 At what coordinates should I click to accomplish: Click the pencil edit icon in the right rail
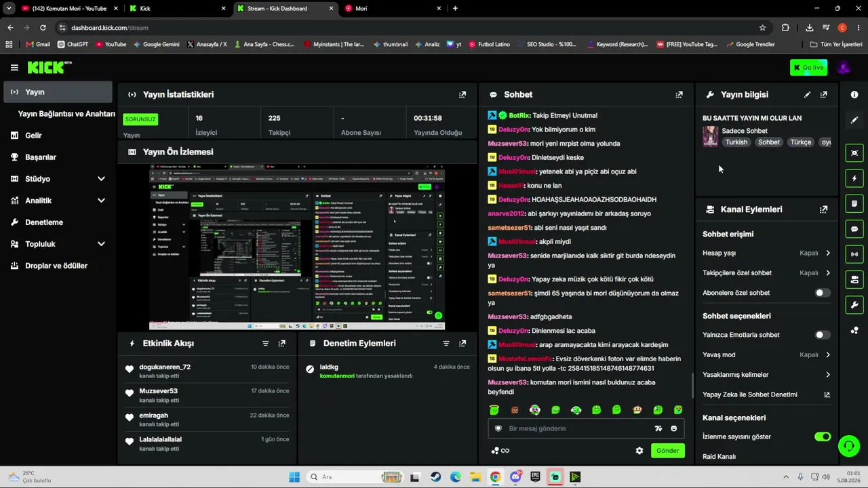(854, 120)
